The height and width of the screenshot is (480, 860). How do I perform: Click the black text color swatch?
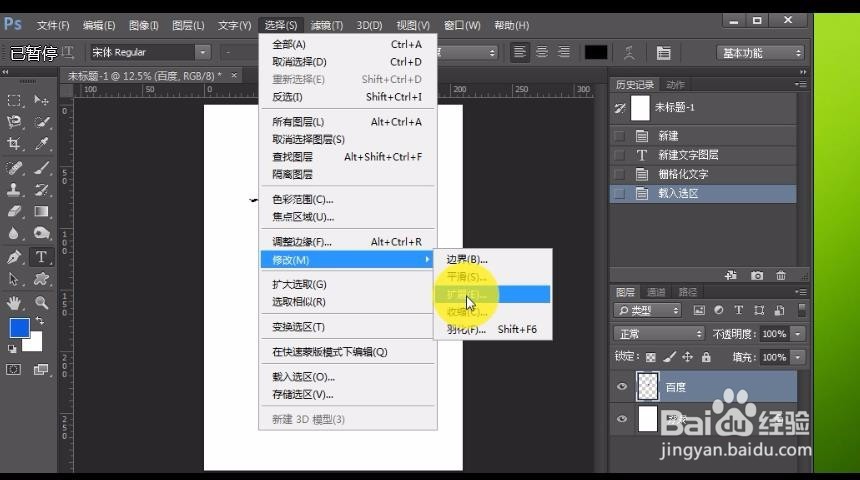coord(596,52)
